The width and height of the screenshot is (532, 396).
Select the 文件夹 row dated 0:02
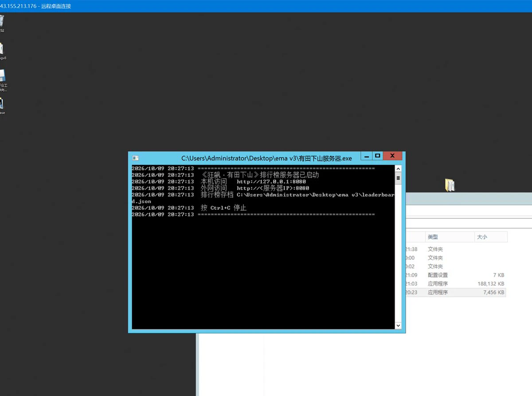tap(455, 267)
